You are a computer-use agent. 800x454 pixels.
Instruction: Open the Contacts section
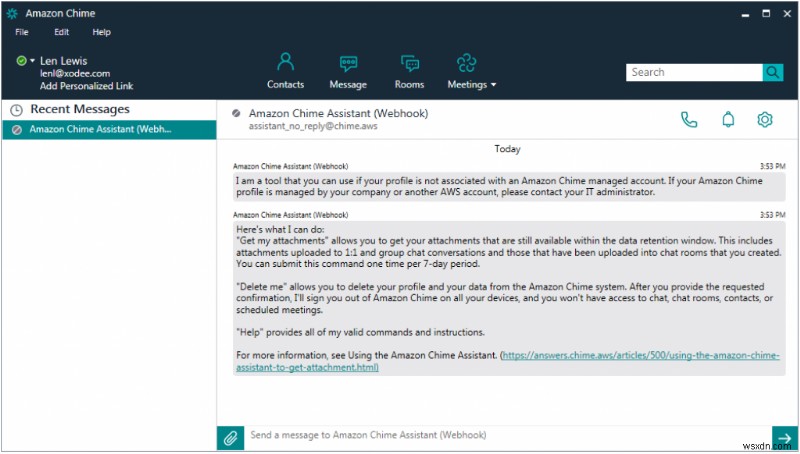285,71
